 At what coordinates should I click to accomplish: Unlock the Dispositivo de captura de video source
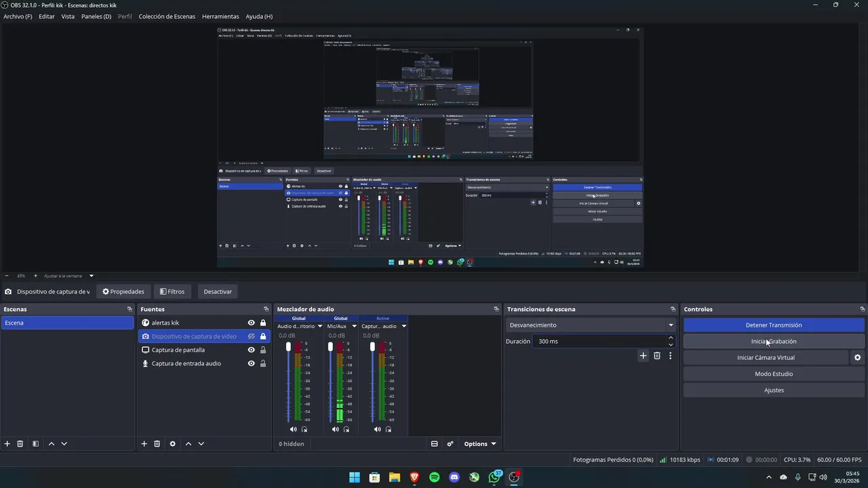(263, 336)
